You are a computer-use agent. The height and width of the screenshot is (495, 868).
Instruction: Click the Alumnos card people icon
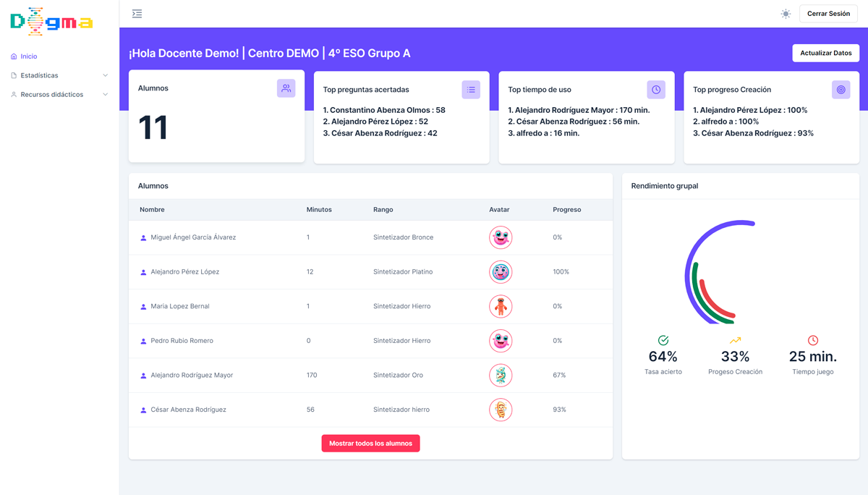(286, 88)
